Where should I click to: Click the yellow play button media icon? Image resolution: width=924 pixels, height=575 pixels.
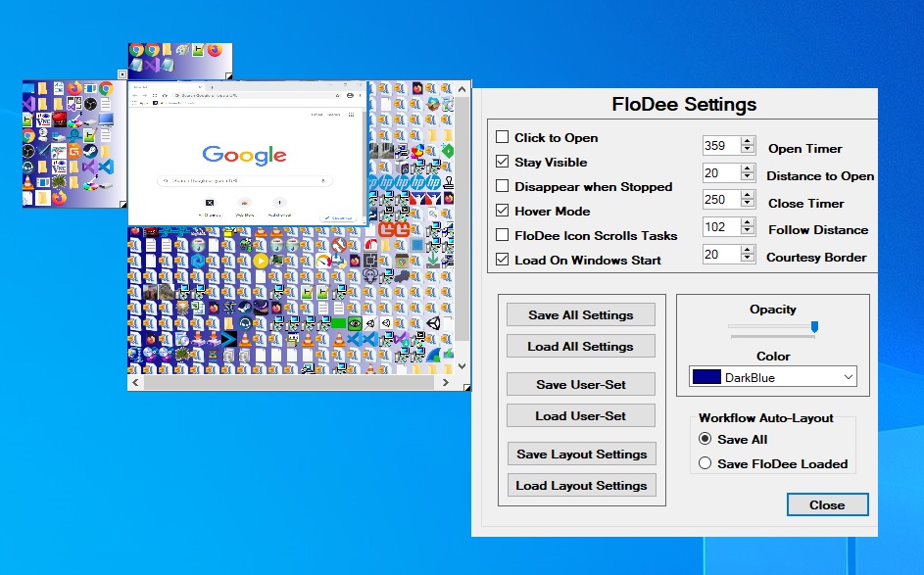[x=260, y=261]
